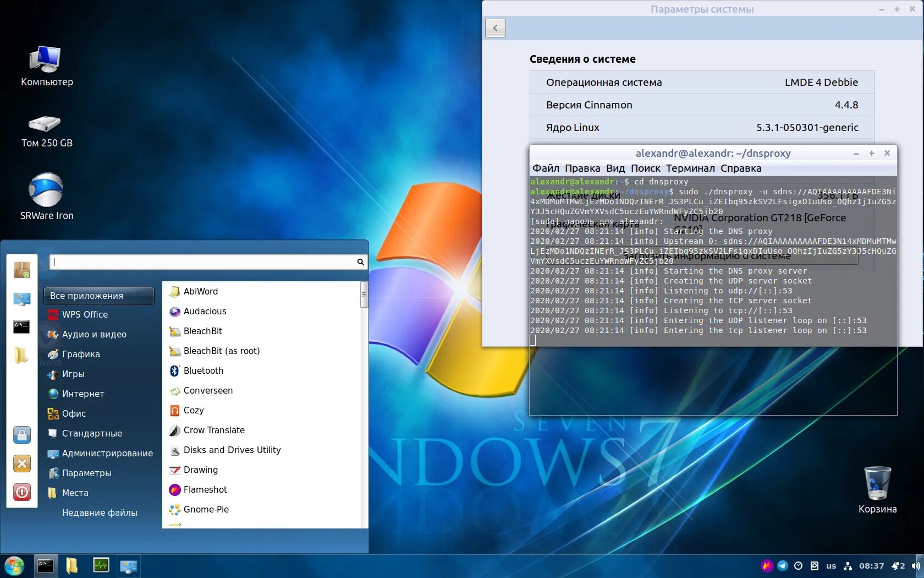Click the red shutdown button in menu sidebar
924x578 pixels.
tap(22, 492)
